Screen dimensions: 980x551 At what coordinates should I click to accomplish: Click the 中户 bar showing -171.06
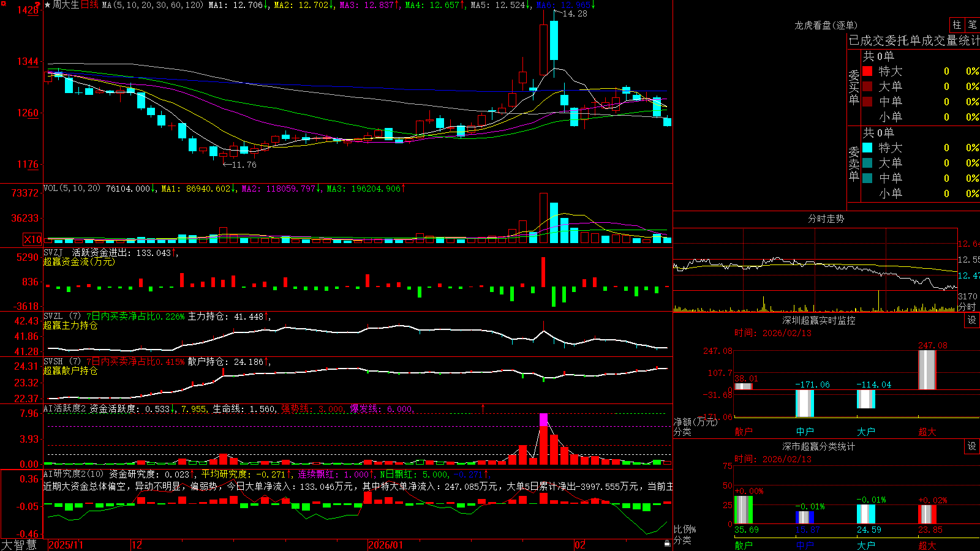pos(805,403)
